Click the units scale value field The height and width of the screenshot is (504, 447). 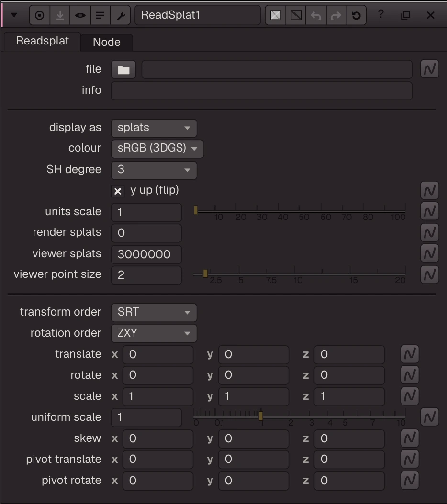tap(146, 212)
